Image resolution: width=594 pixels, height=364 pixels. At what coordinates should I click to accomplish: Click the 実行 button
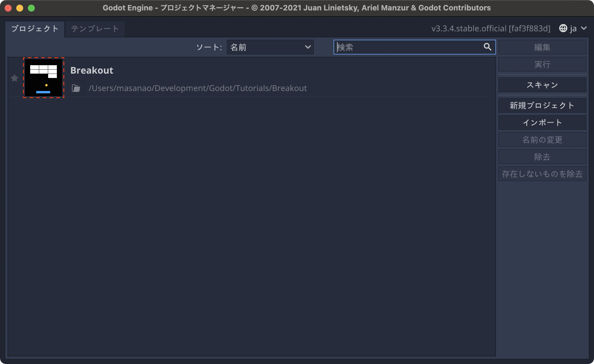542,64
